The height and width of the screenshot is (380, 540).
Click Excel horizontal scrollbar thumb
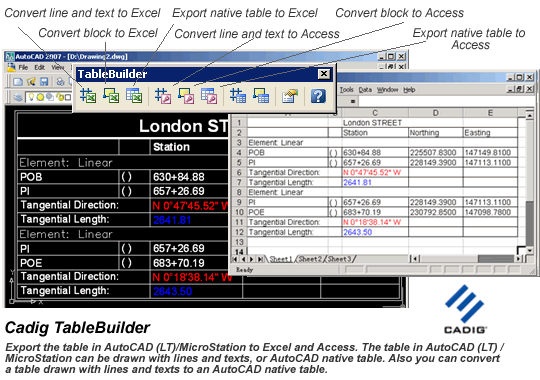coord(496,259)
